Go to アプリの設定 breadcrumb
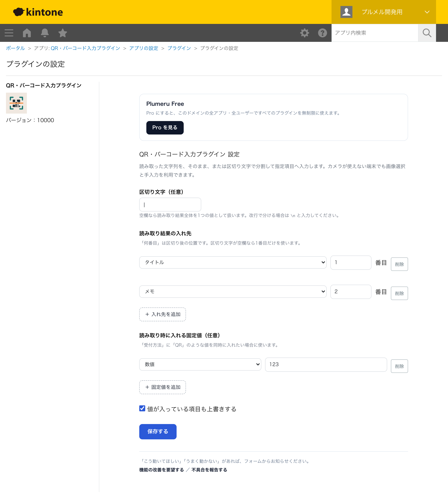Image resolution: width=448 pixels, height=501 pixels. [144, 48]
